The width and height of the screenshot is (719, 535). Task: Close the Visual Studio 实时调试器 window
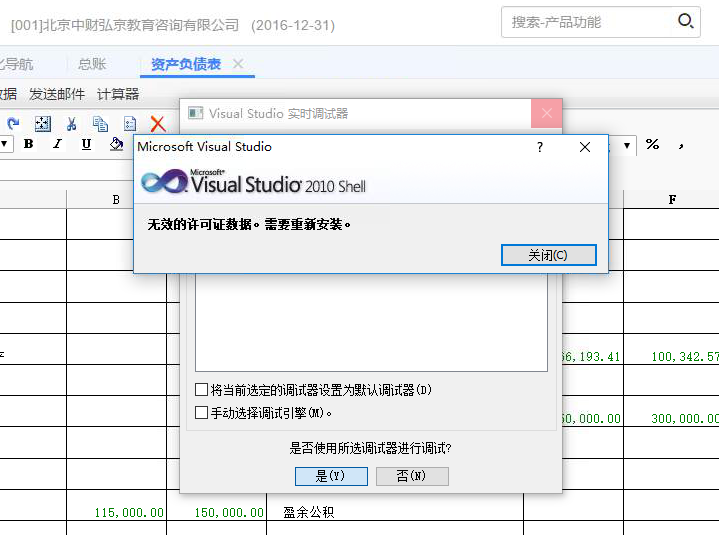[x=547, y=113]
